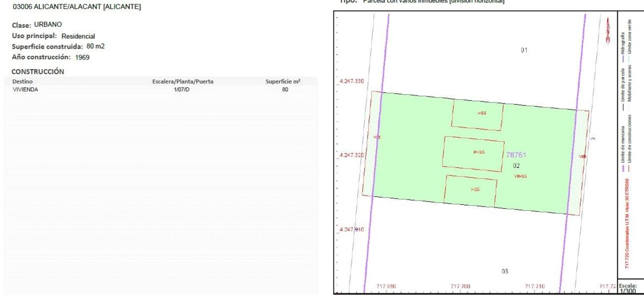The width and height of the screenshot is (644, 295).
Task: Select the Año construcción value 1969
Action: 82,57
